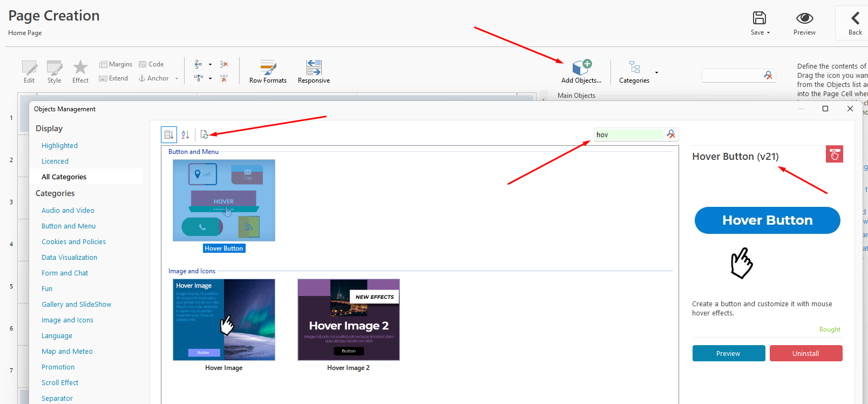This screenshot has height=404, width=868.
Task: Click the refresh objects list icon
Action: pos(204,134)
